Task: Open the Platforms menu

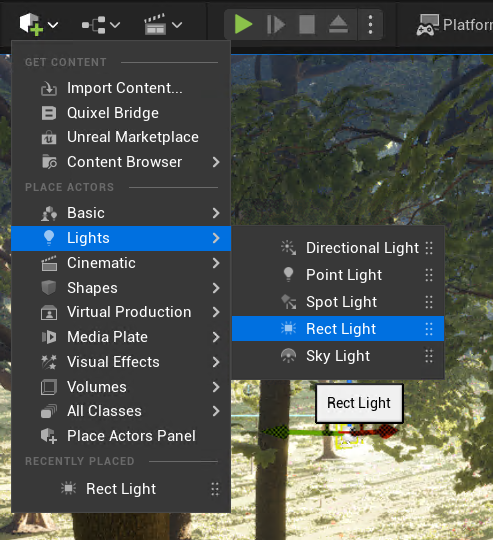Action: click(454, 25)
